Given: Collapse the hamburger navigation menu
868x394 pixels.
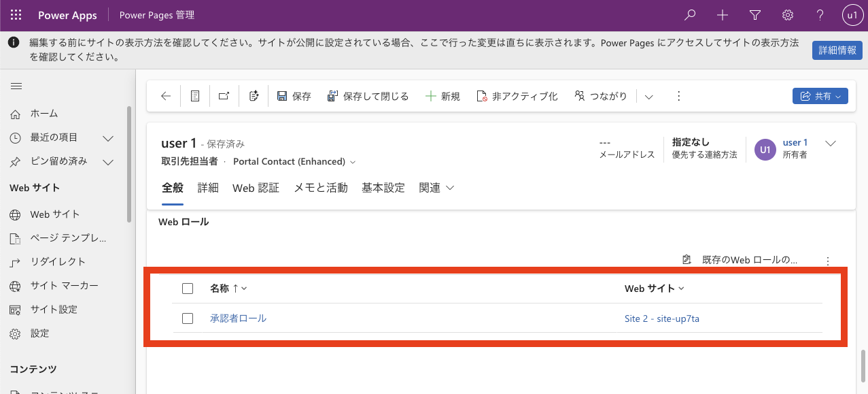Looking at the screenshot, I should click(16, 86).
